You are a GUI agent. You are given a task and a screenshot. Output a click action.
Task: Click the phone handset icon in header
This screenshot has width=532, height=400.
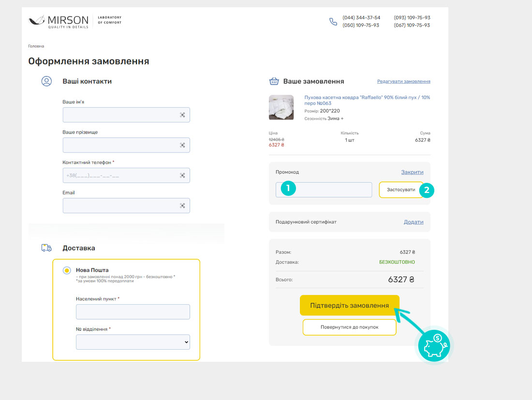tap(333, 22)
